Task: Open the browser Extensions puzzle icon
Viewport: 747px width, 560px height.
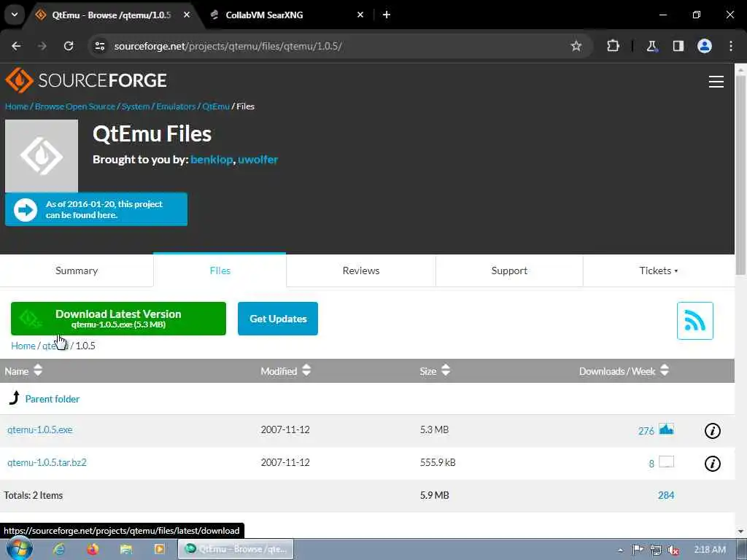Action: 613,46
